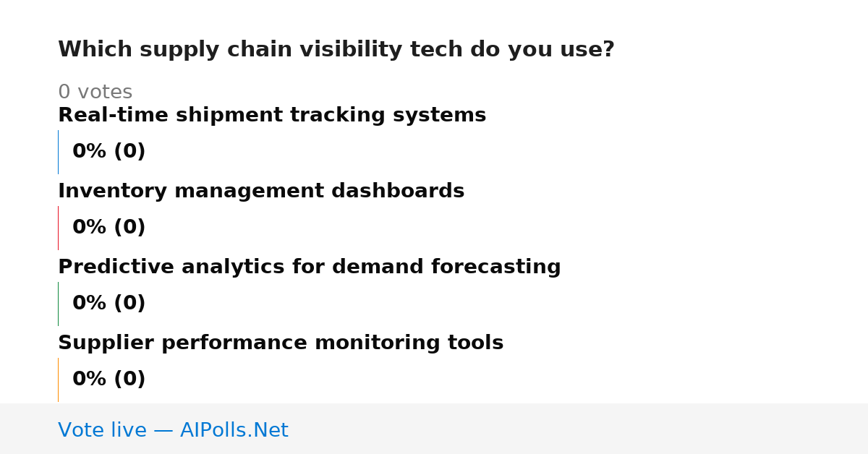Click the word AIPolls.Net in footer
The height and width of the screenshot is (454, 868).
coord(234,431)
